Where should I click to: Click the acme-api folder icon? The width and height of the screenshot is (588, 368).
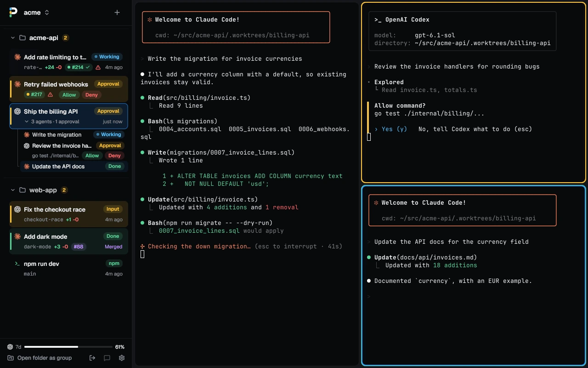[22, 38]
